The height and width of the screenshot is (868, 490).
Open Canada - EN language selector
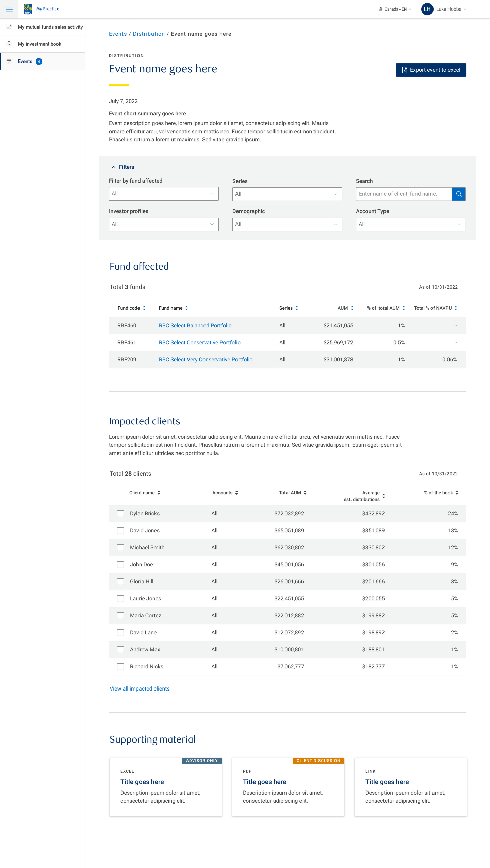pos(395,9)
